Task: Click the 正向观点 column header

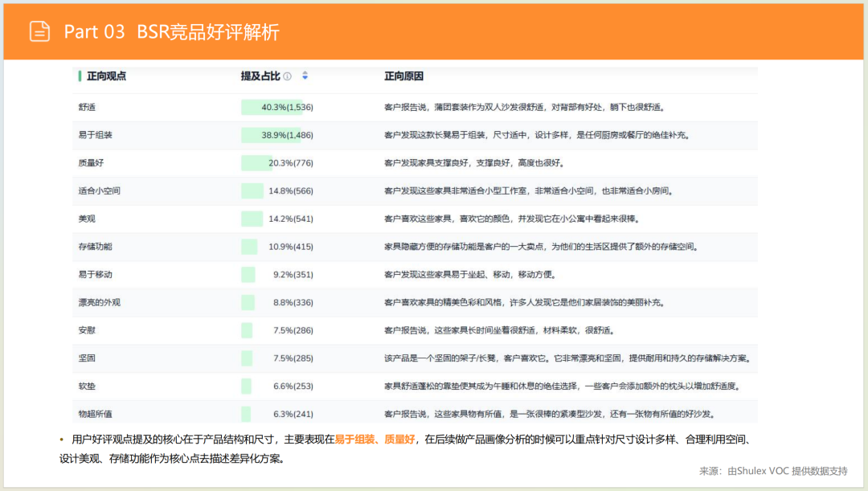Action: [106, 76]
